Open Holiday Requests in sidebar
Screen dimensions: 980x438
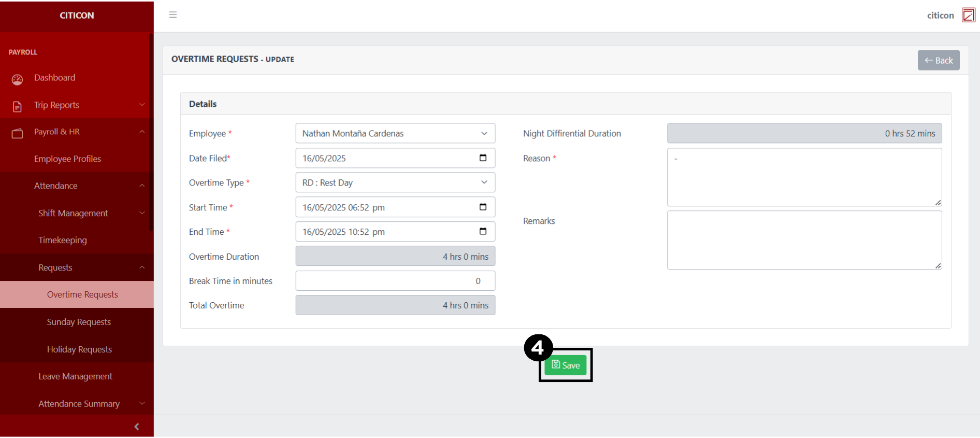(x=79, y=349)
